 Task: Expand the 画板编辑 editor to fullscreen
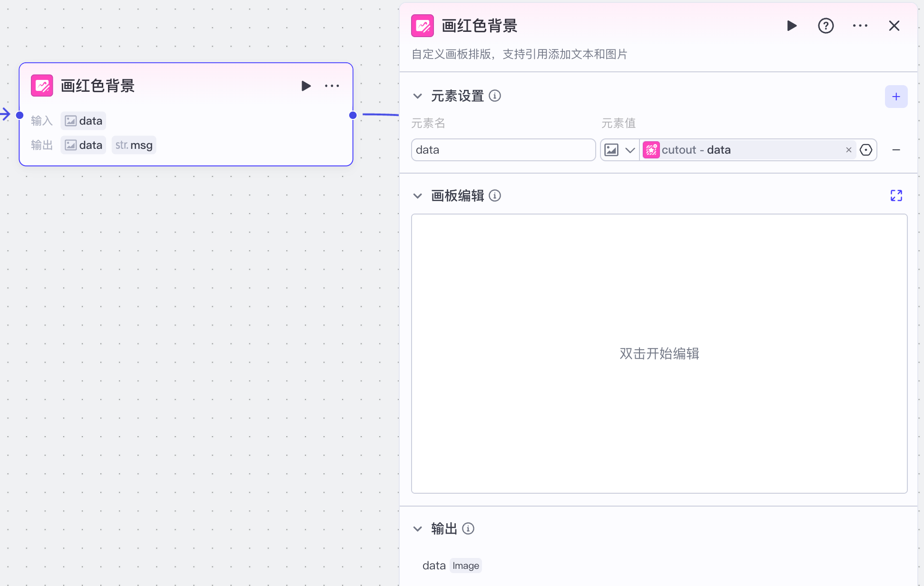pos(896,195)
